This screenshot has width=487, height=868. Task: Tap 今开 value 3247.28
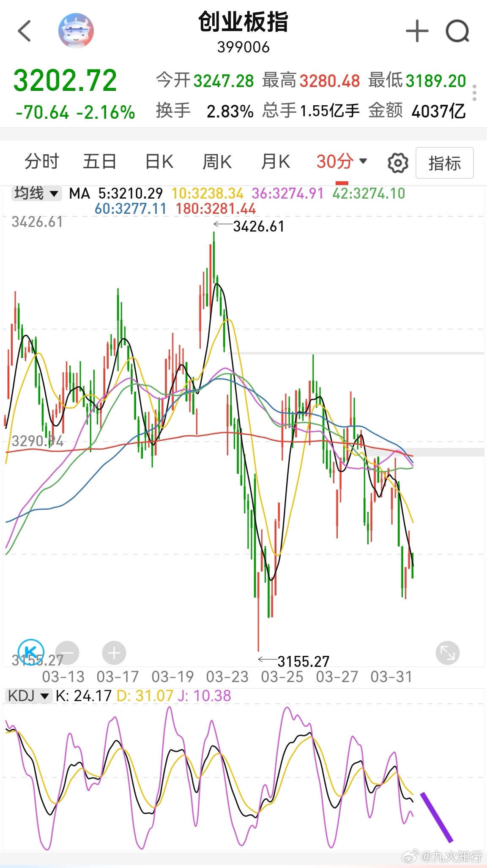(224, 81)
